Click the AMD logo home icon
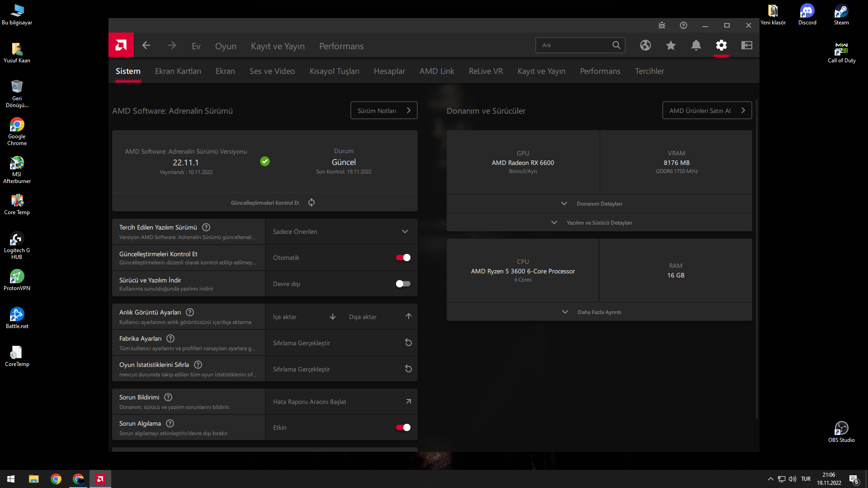Viewport: 868px width, 488px height. coord(121,45)
